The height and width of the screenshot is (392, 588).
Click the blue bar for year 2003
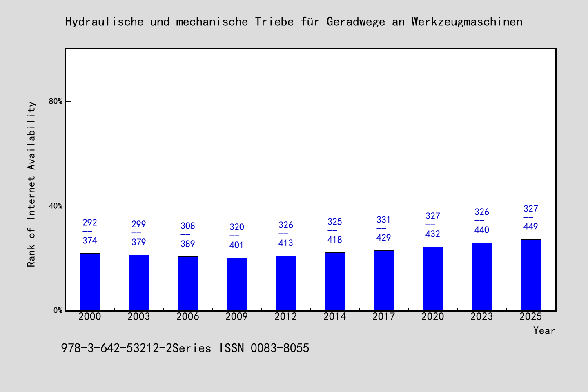click(x=139, y=283)
